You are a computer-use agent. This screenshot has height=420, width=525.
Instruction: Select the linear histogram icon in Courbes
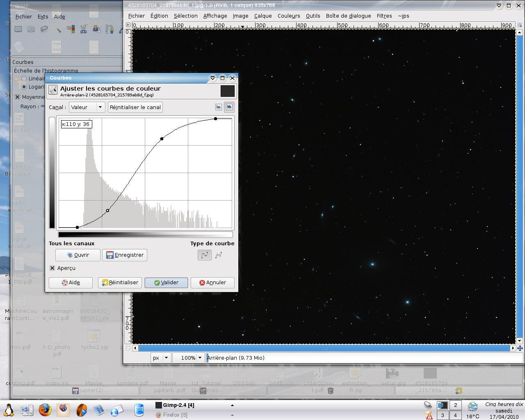[x=219, y=107]
